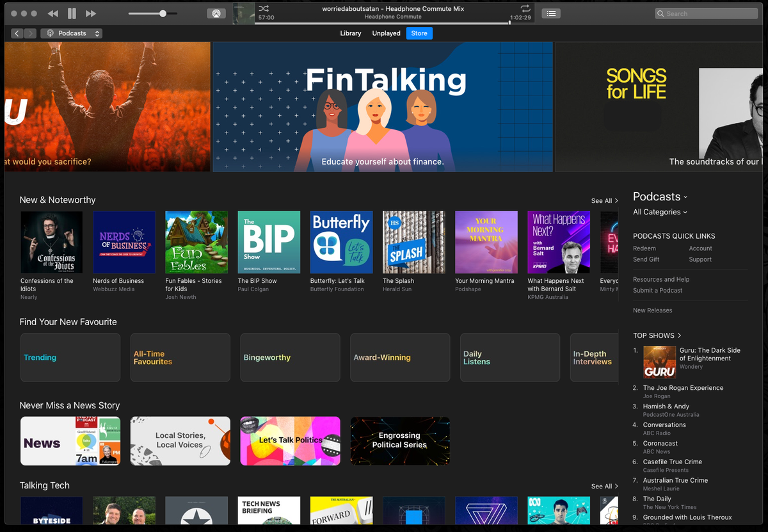
Task: Open Local Stories, Local Voices tile
Action: point(180,441)
